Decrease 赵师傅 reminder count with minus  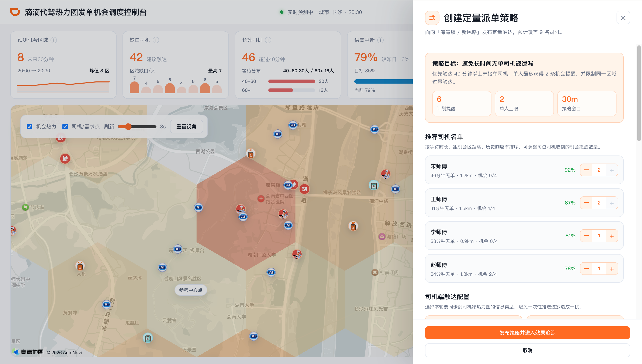click(586, 269)
